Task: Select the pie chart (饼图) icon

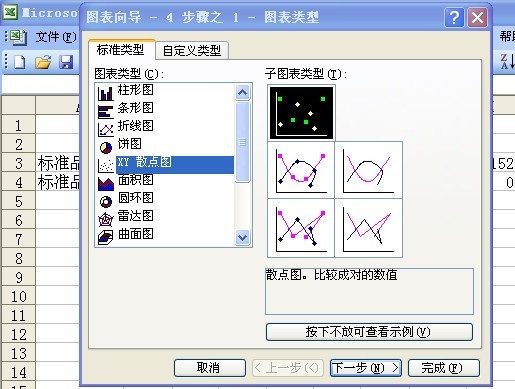Action: pyautogui.click(x=106, y=147)
